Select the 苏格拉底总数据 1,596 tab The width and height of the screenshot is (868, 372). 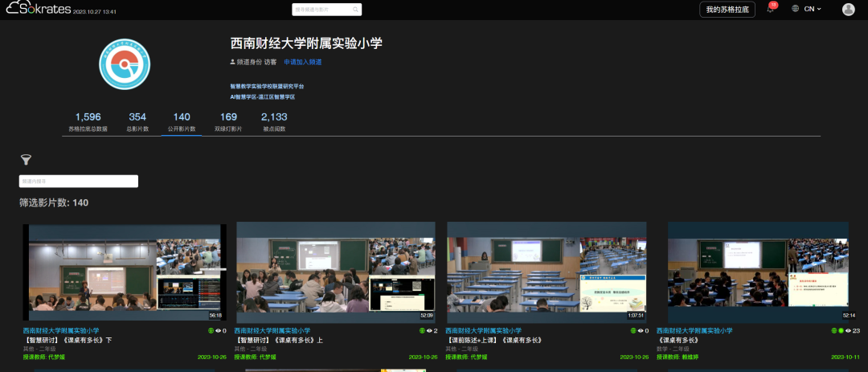88,121
